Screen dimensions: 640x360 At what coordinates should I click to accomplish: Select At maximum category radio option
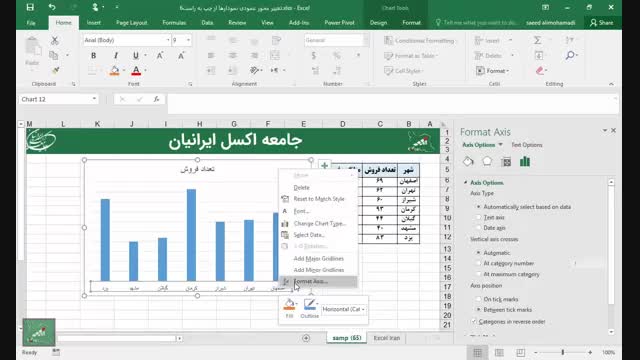479,274
